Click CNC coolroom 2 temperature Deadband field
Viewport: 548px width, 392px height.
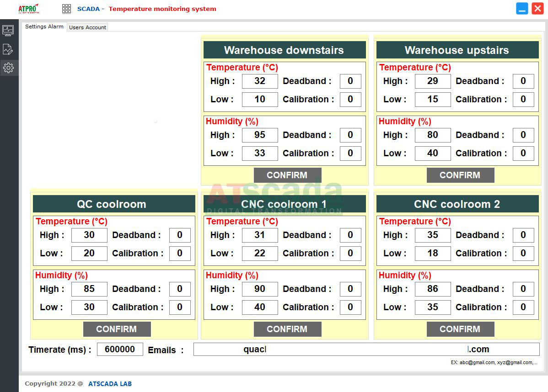tap(523, 235)
